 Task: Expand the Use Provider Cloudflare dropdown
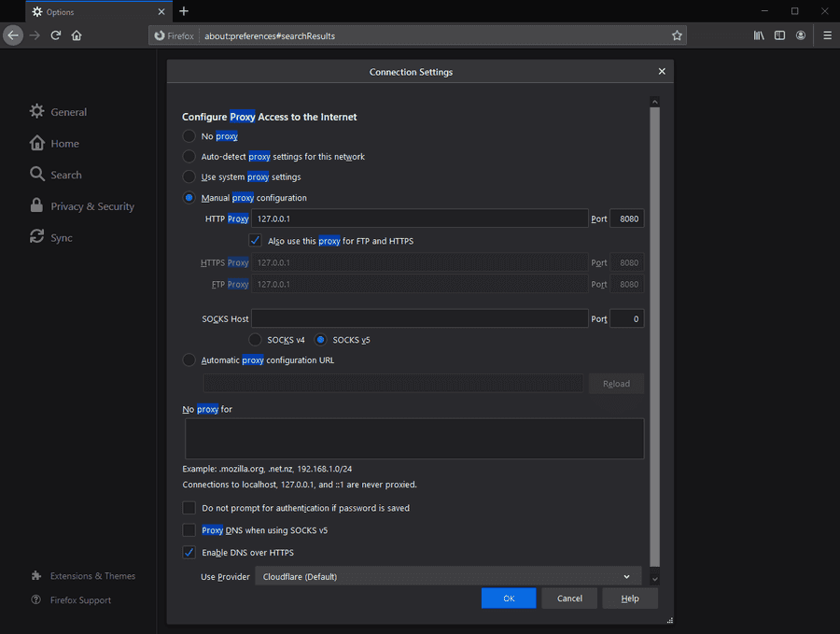[448, 577]
